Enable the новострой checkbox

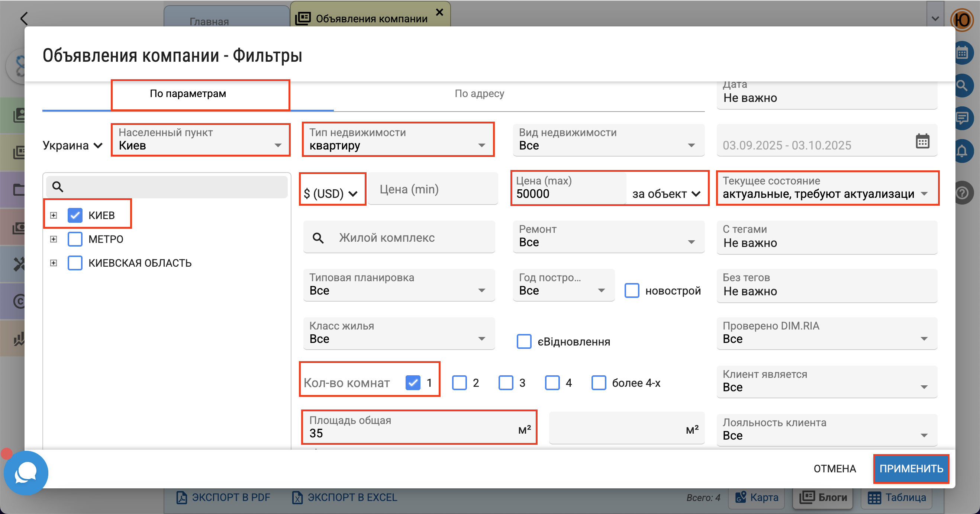[x=632, y=291]
